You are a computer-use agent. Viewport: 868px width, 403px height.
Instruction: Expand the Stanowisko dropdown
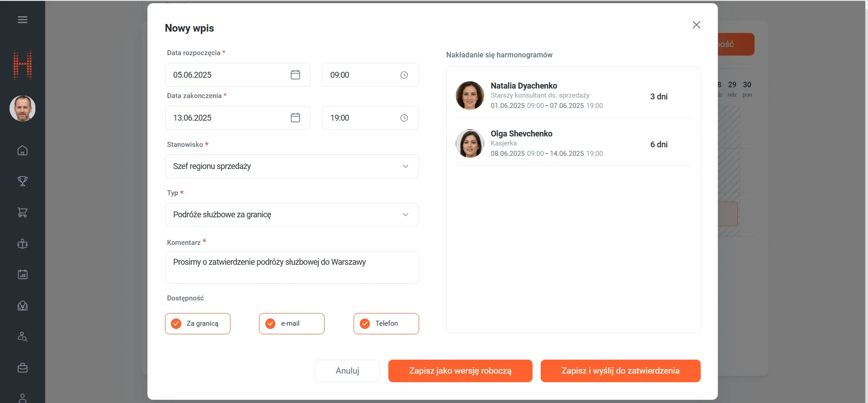(292, 166)
